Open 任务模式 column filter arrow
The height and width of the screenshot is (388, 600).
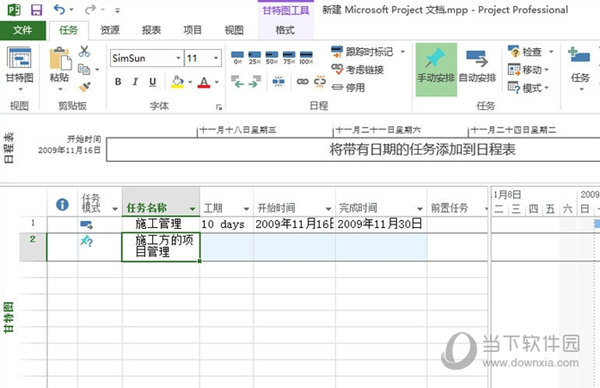115,209
